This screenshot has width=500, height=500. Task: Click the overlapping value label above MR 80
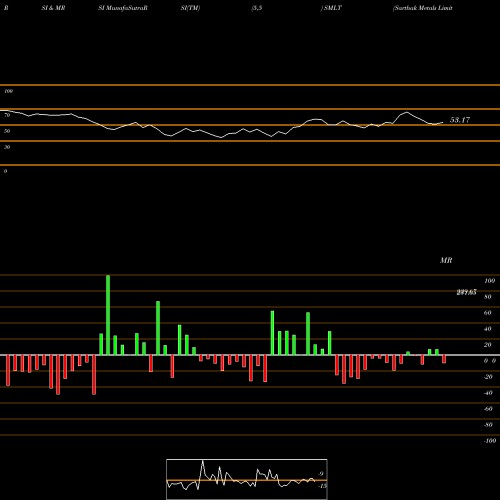click(x=466, y=292)
